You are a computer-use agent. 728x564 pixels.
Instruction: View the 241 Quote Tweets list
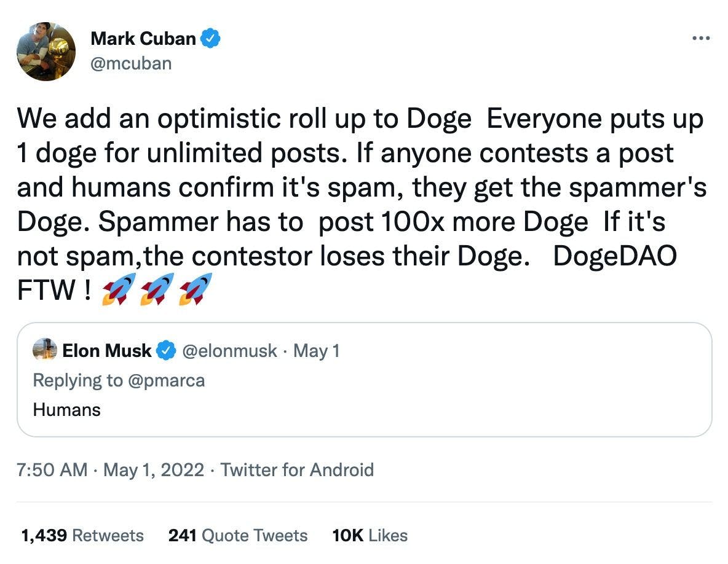click(x=237, y=535)
